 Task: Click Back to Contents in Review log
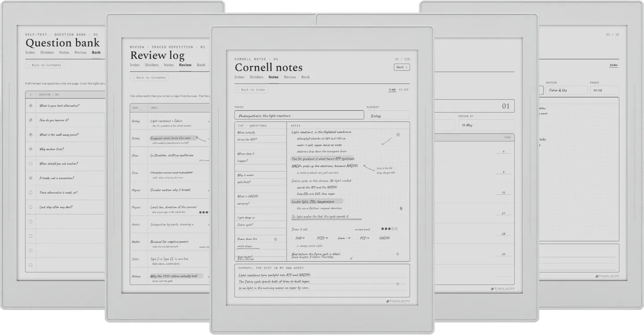point(149,78)
